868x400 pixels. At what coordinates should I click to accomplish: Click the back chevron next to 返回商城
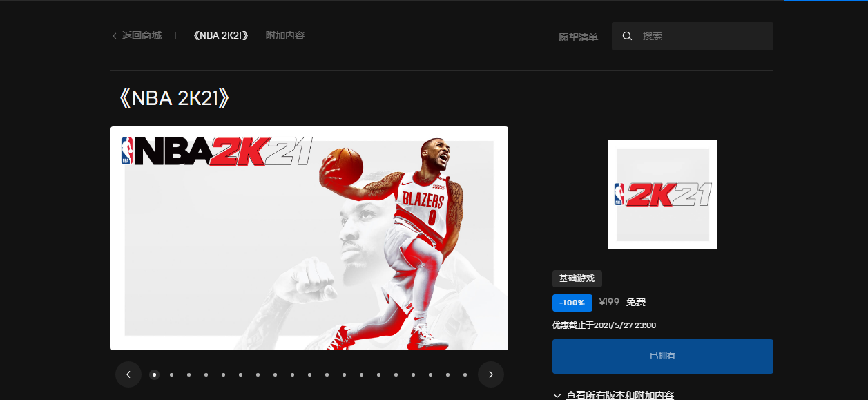(x=114, y=35)
